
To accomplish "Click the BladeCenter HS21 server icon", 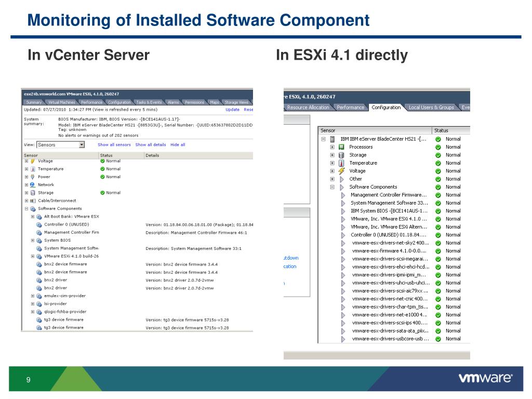I will [332, 139].
